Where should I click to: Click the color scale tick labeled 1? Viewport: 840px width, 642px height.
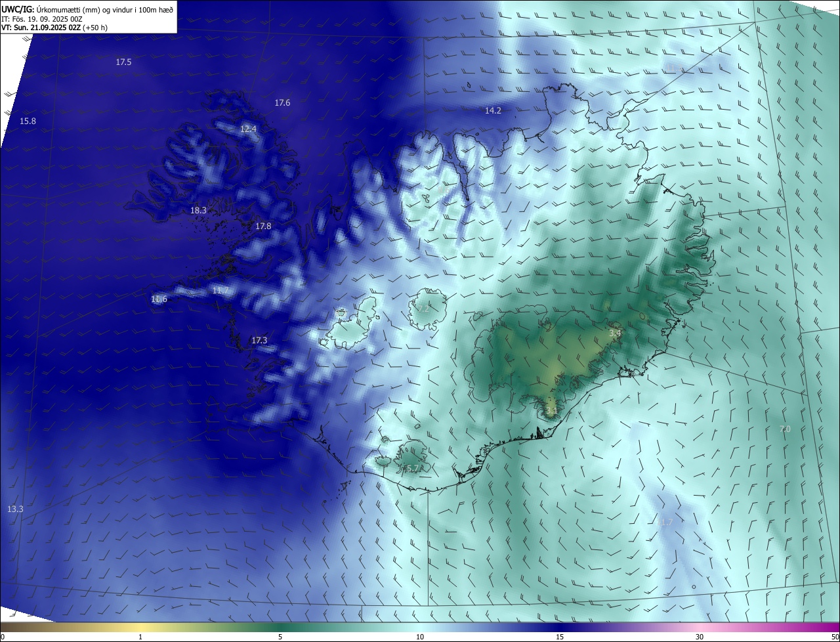click(x=141, y=637)
